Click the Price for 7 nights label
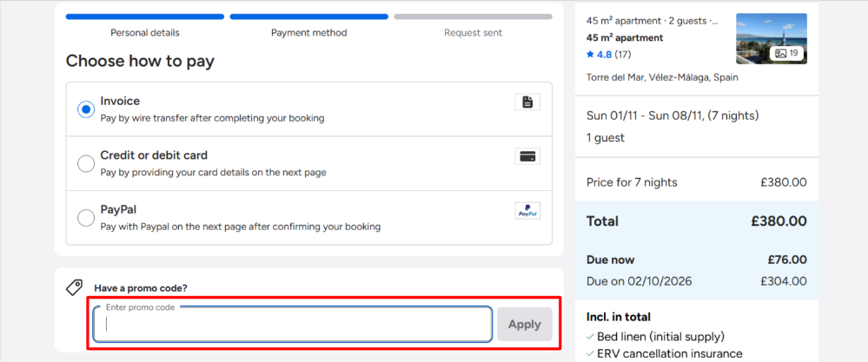 click(632, 182)
